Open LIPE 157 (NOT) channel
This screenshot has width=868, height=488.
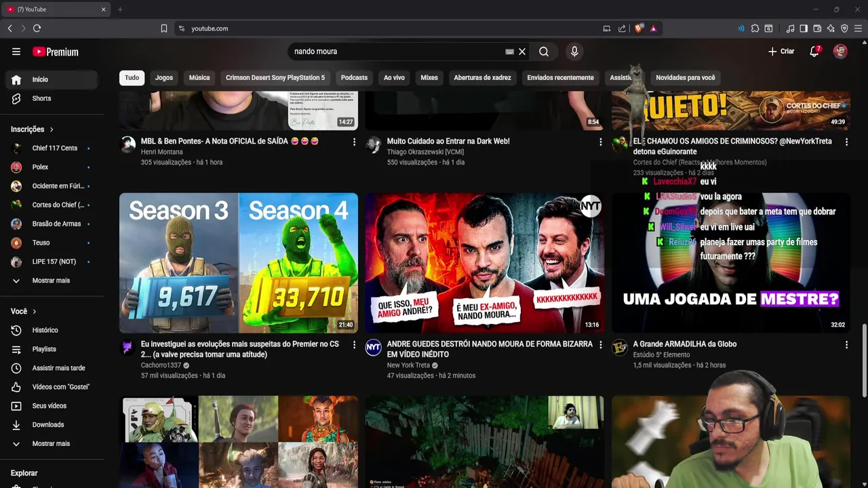click(52, 262)
